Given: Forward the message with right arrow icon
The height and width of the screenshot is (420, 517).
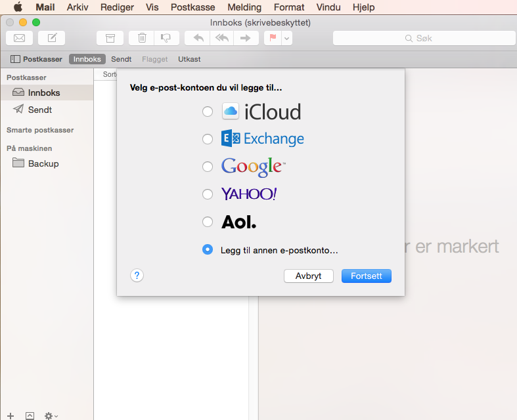Looking at the screenshot, I should coord(246,38).
